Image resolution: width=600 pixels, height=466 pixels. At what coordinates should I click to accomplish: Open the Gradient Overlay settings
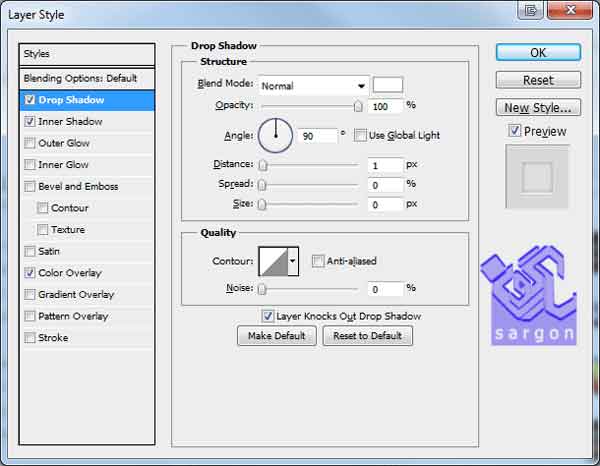(77, 294)
